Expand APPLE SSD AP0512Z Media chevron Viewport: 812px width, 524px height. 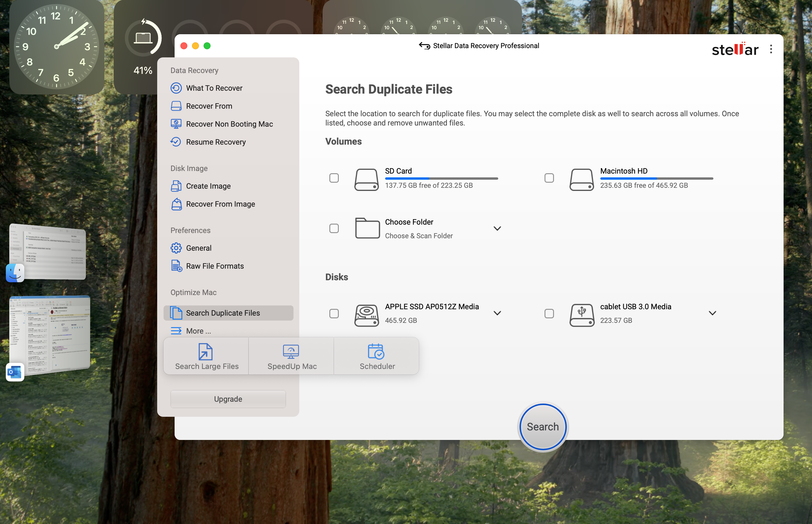pyautogui.click(x=497, y=313)
